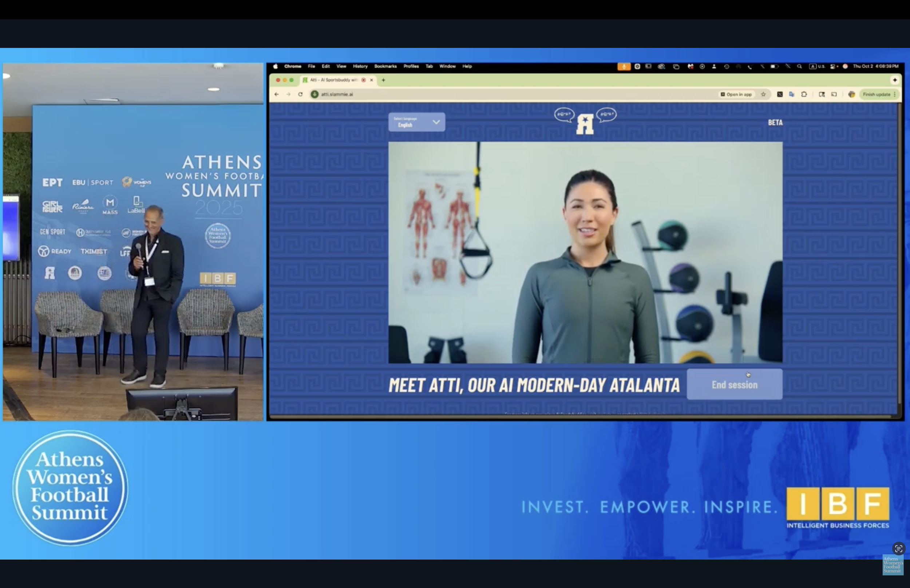The image size is (910, 588).
Task: Click the browser back arrow
Action: click(277, 94)
